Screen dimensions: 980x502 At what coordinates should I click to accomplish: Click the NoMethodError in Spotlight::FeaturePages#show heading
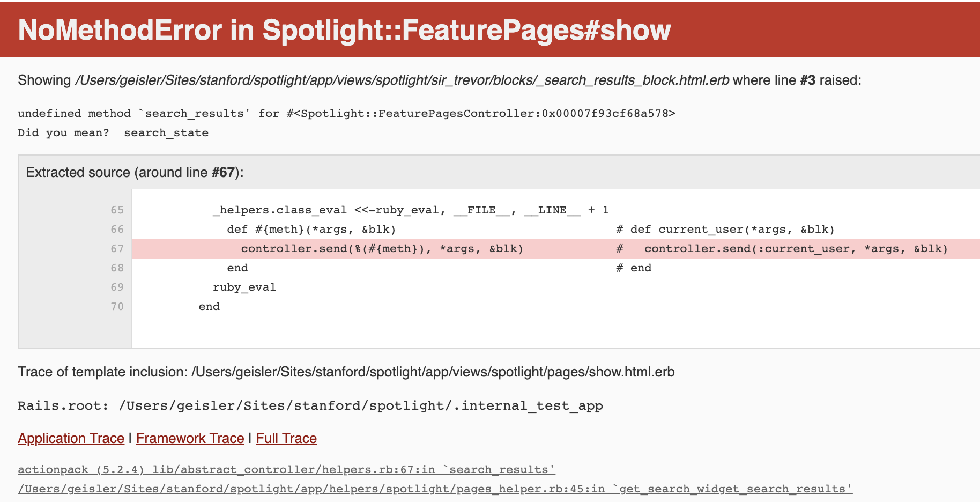click(x=344, y=30)
